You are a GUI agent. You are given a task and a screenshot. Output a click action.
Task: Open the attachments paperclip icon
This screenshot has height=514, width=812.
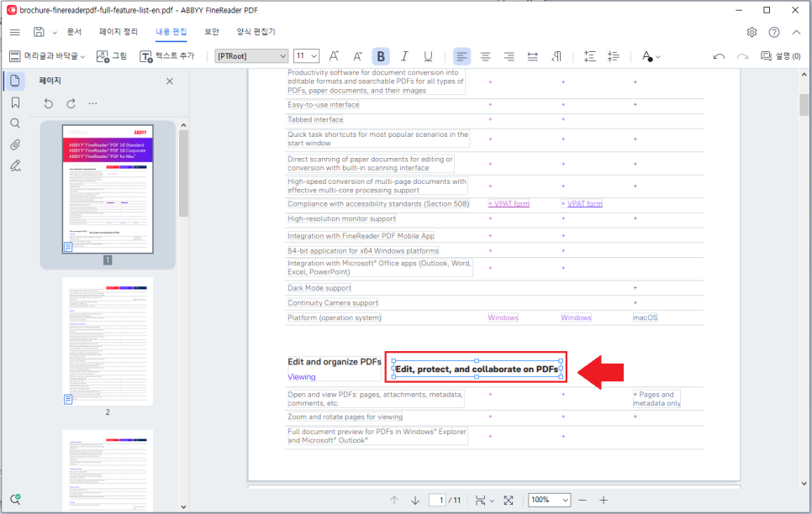coord(15,144)
